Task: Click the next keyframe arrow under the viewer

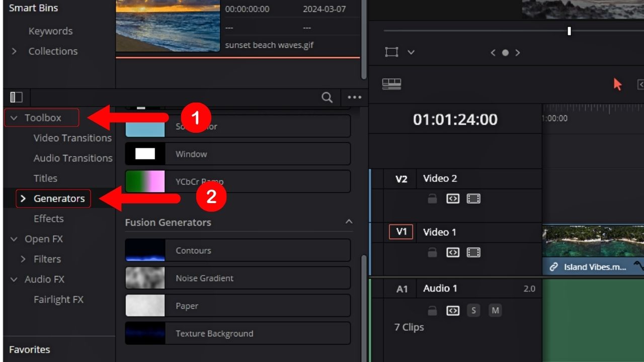Action: (x=519, y=52)
